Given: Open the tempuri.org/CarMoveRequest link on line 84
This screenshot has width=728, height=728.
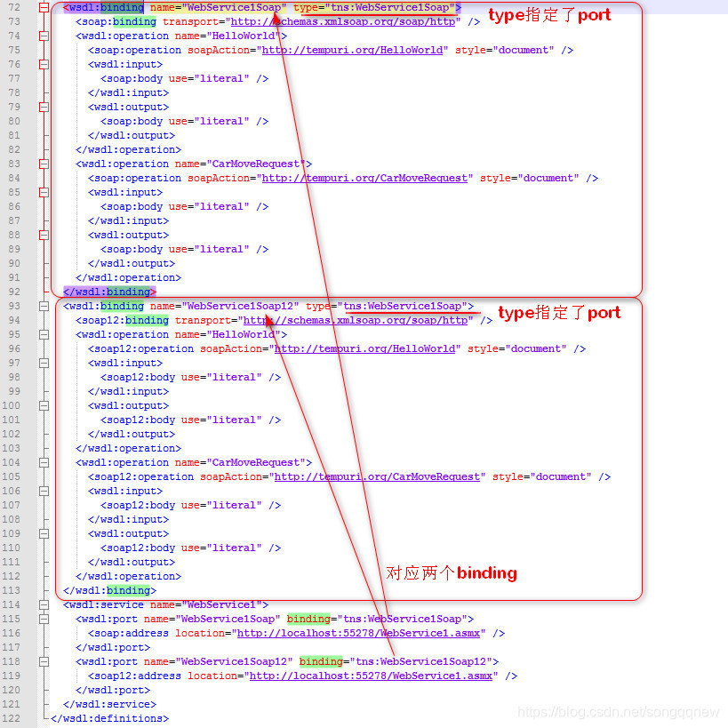Looking at the screenshot, I should pos(365,179).
